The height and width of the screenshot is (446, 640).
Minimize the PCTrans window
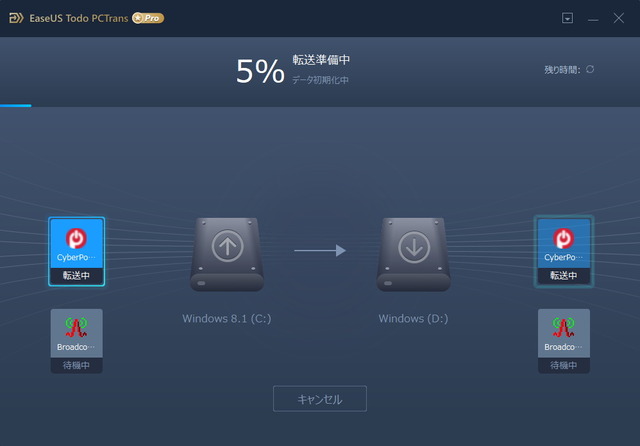point(593,19)
